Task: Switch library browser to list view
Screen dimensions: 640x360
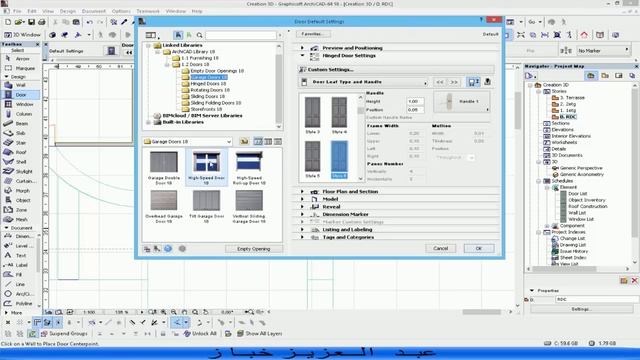Action: click(278, 142)
